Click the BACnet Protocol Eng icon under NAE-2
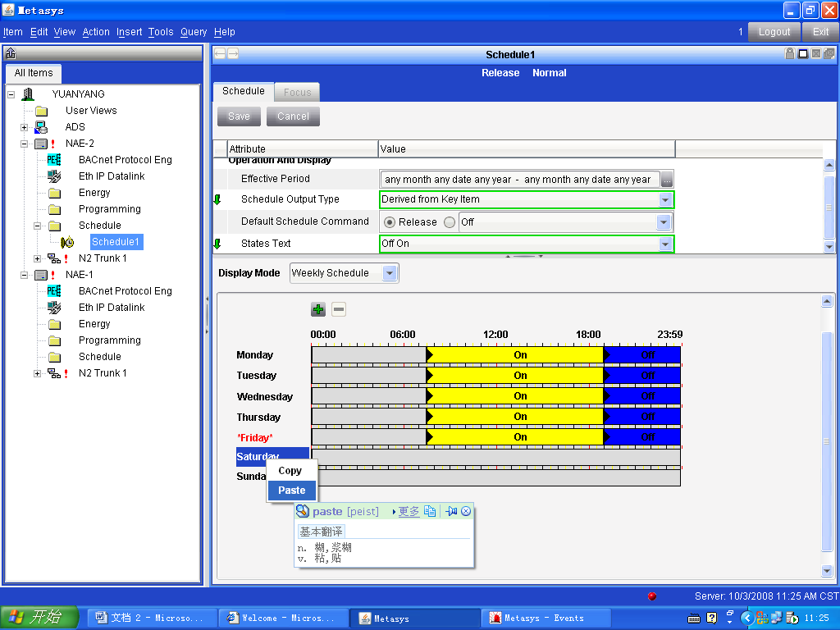The width and height of the screenshot is (840, 630). point(54,160)
